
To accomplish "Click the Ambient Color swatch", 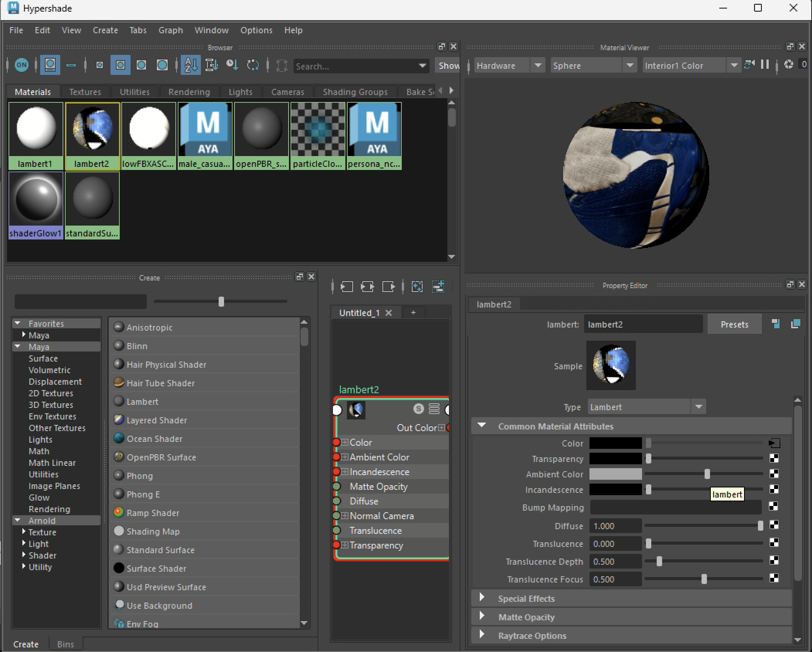I will point(615,474).
